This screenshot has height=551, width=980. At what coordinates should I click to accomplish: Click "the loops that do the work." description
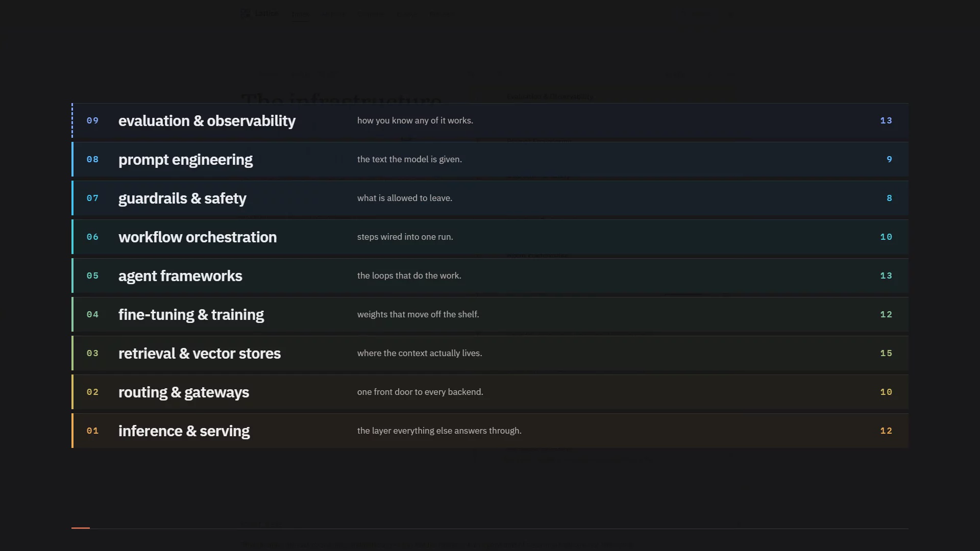tap(409, 275)
